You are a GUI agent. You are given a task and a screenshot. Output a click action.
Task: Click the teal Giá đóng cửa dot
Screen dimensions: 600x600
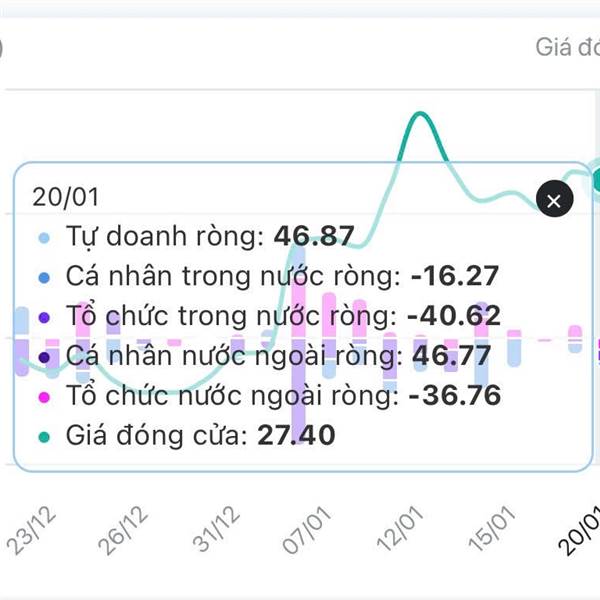click(x=44, y=435)
